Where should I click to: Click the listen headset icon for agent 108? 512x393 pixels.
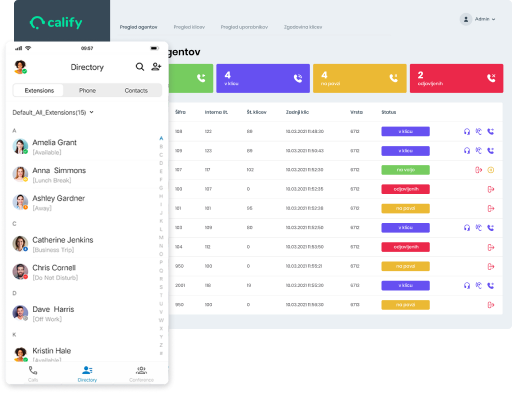(x=467, y=131)
